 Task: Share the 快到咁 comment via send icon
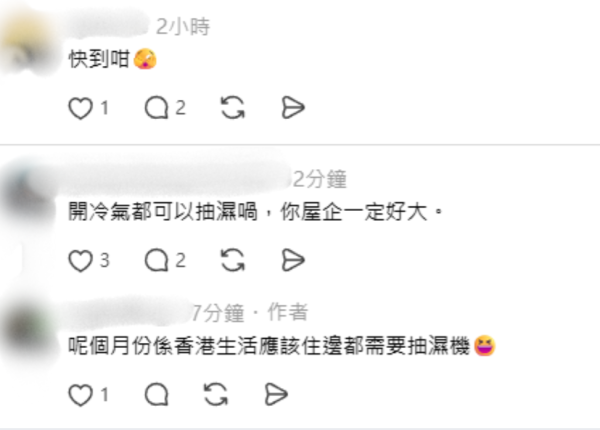[293, 108]
